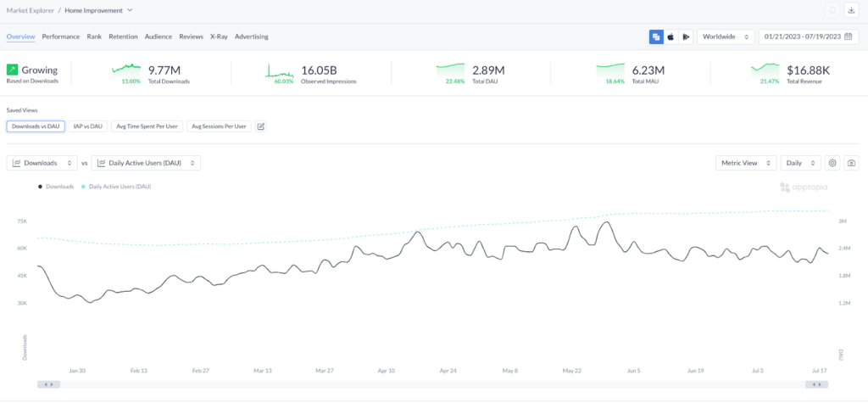Screen dimensions: 868x403
Task: Click Avg Time Spent Per User view
Action: click(x=147, y=126)
